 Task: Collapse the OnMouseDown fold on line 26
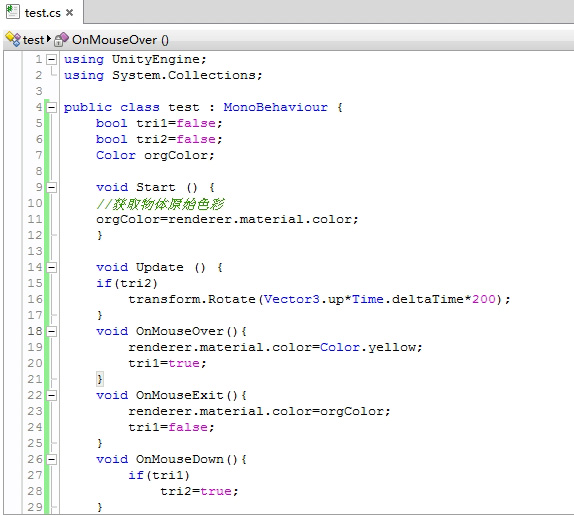[x=52, y=460]
